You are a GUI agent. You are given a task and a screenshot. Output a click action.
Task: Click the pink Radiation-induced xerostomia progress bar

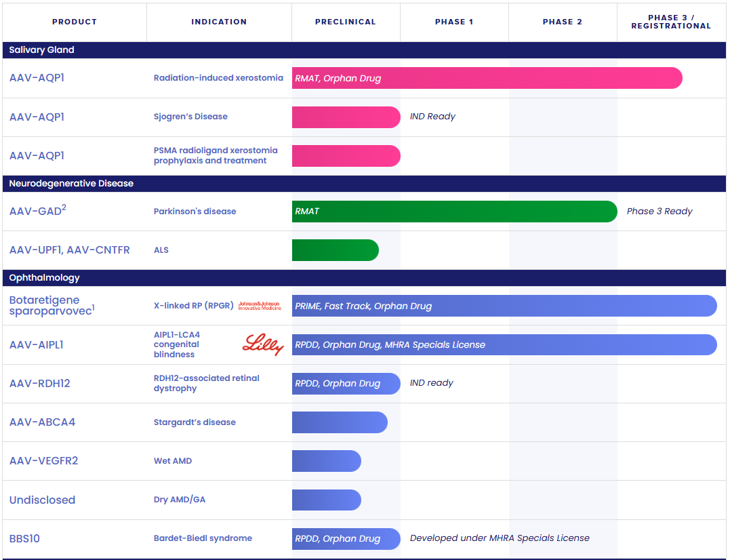pos(487,78)
